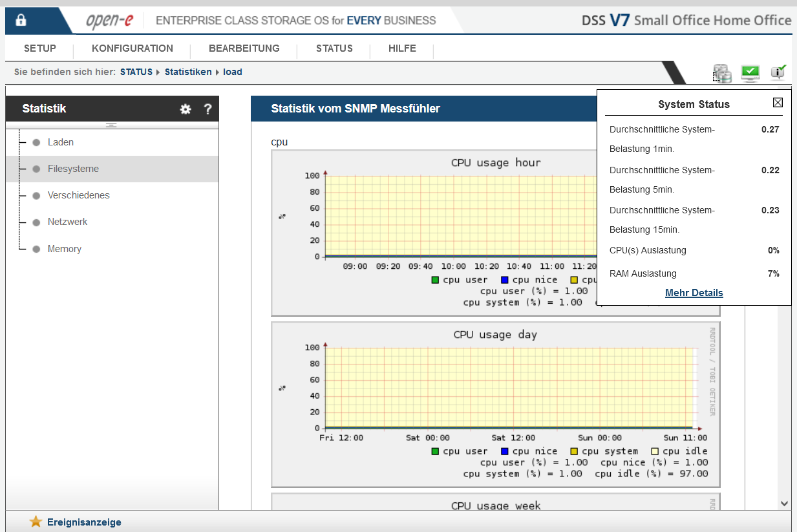Image resolution: width=797 pixels, height=532 pixels.
Task: Click the open-e logo
Action: [109, 20]
